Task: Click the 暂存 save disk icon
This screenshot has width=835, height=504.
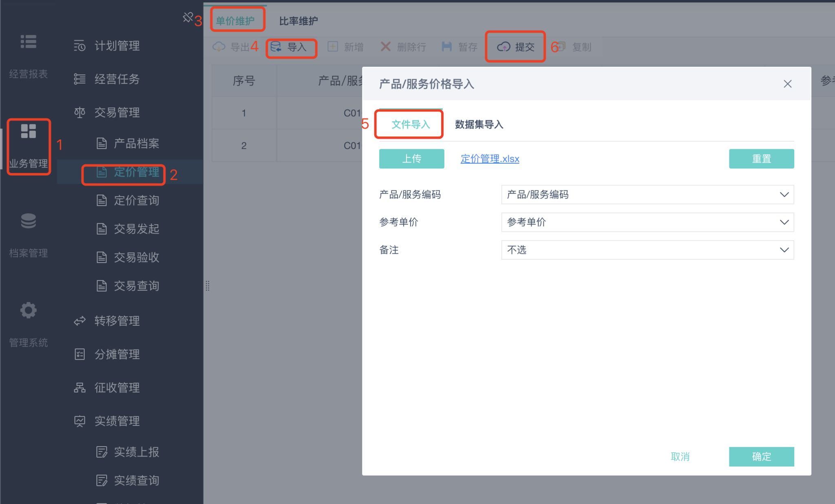Action: coord(447,47)
